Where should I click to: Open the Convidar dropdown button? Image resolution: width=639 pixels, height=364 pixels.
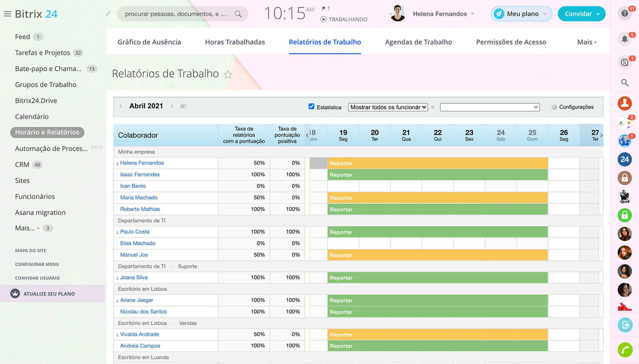pos(581,14)
